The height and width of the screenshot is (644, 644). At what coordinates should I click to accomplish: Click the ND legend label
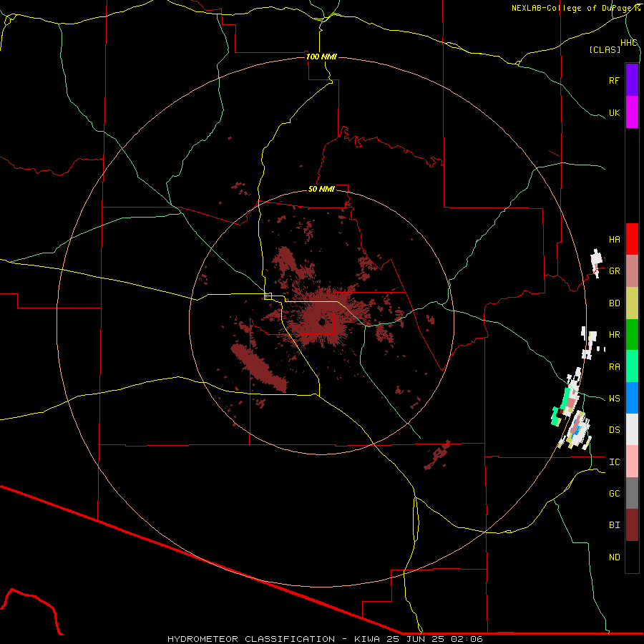[614, 557]
